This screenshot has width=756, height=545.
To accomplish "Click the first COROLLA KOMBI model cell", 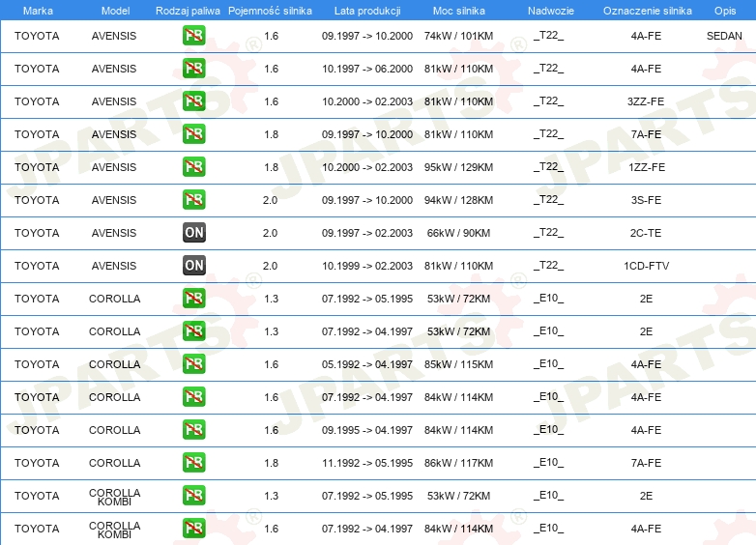I will click(115, 497).
